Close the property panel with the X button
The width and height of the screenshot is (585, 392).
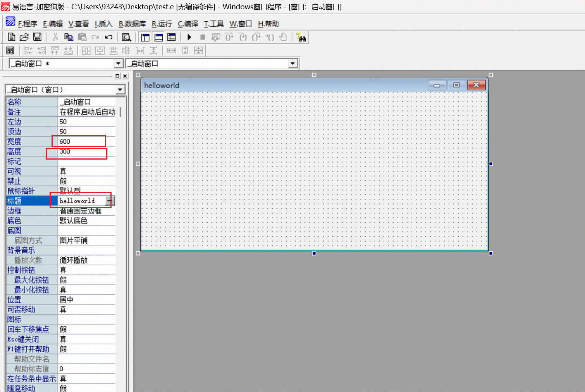click(x=125, y=76)
